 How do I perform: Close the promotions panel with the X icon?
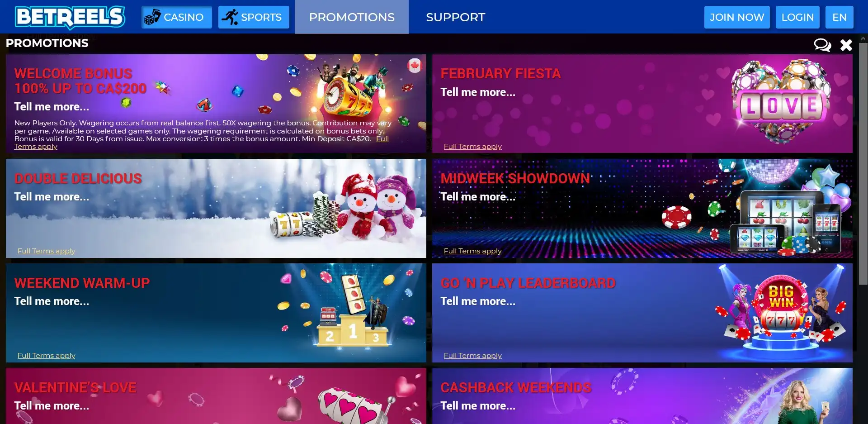[x=846, y=45]
